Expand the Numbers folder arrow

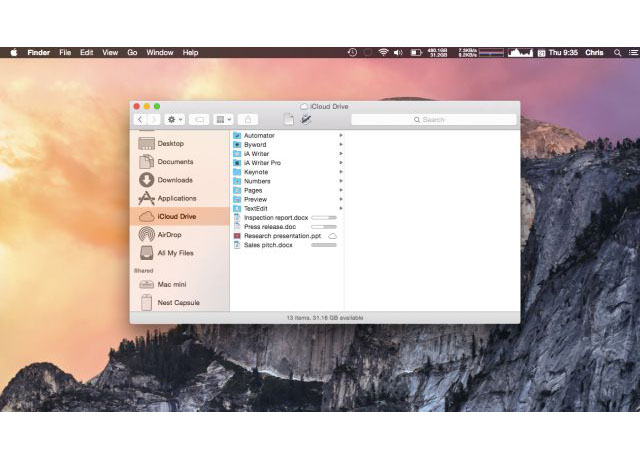point(340,181)
